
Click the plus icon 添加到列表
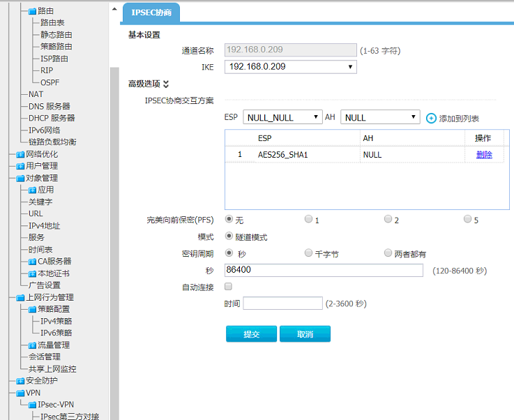click(x=431, y=119)
